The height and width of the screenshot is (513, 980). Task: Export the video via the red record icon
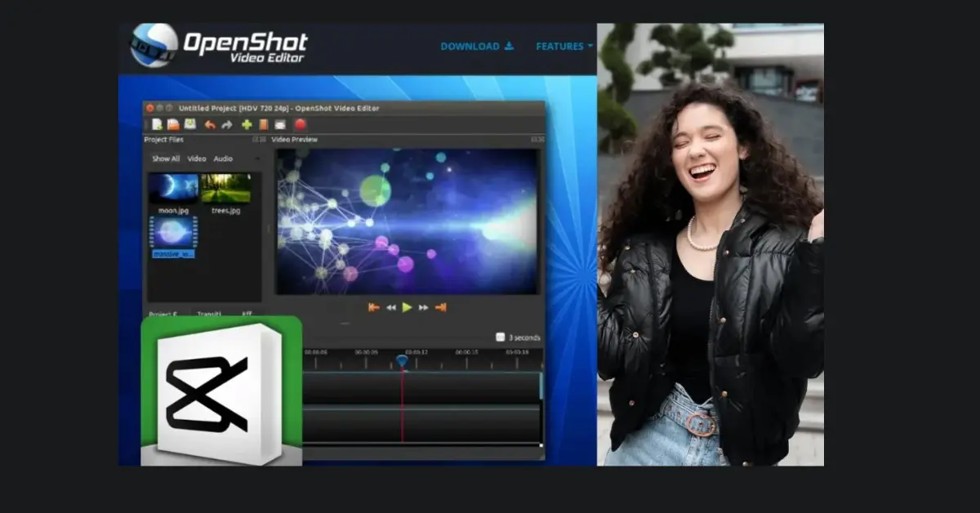click(x=301, y=124)
